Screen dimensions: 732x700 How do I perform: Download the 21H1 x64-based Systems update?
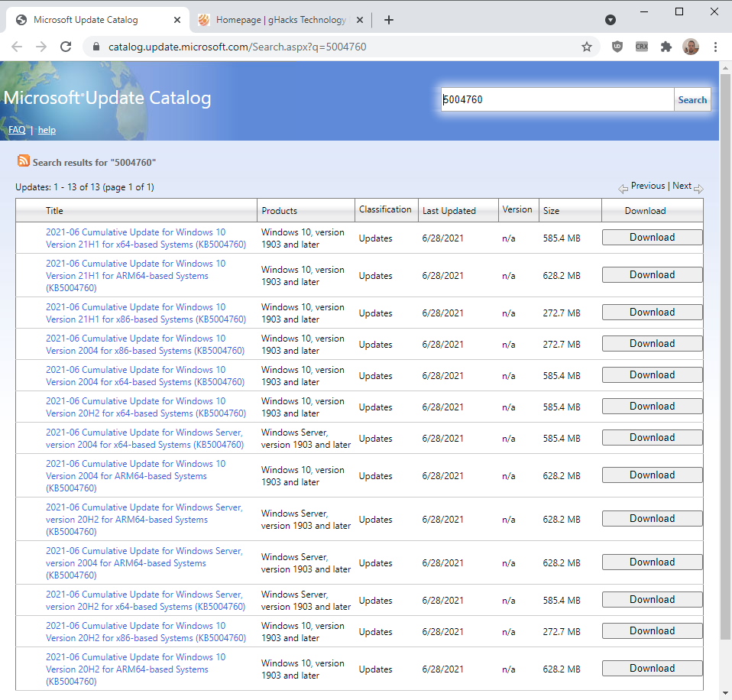coord(653,237)
